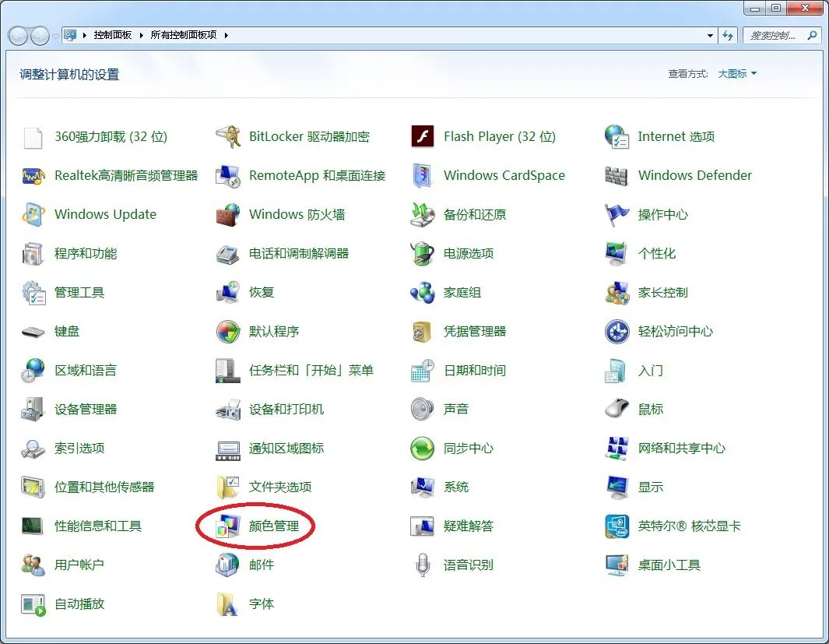Expand arrow before 控制面板 breadcrumb
829x644 pixels.
click(x=85, y=35)
